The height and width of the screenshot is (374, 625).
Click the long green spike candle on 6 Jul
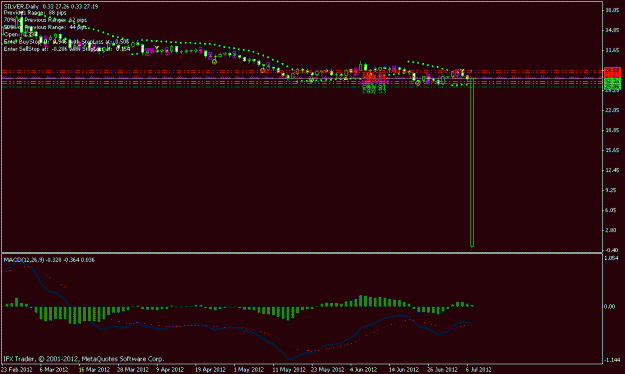[x=472, y=162]
